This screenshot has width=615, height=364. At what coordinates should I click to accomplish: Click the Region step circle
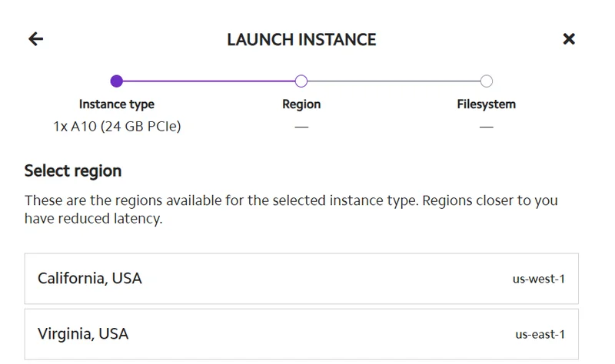[x=301, y=81]
